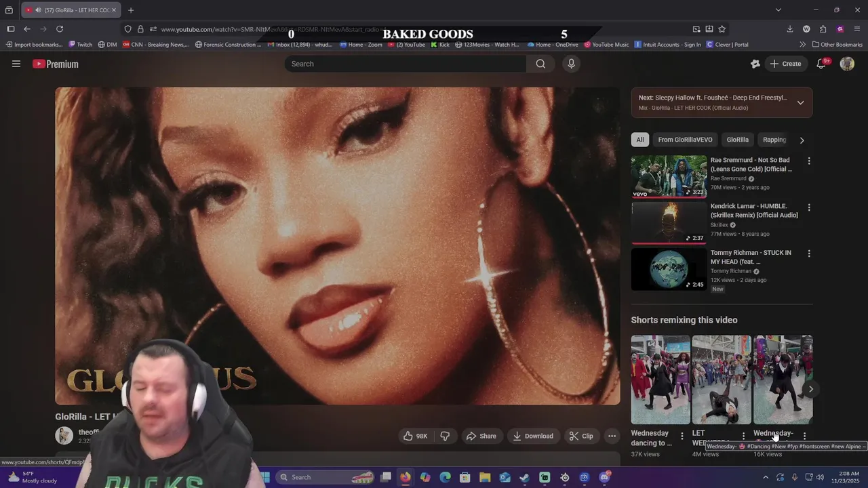Click the Windows taskbar search box

[325, 477]
